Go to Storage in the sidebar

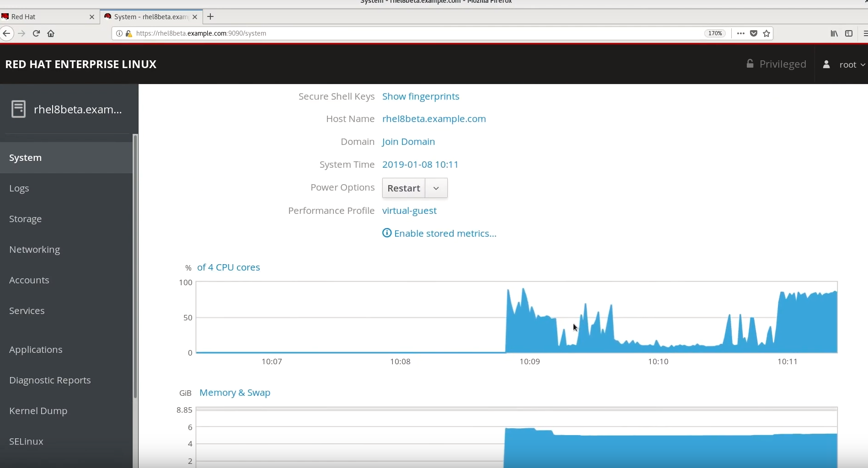click(x=66, y=219)
